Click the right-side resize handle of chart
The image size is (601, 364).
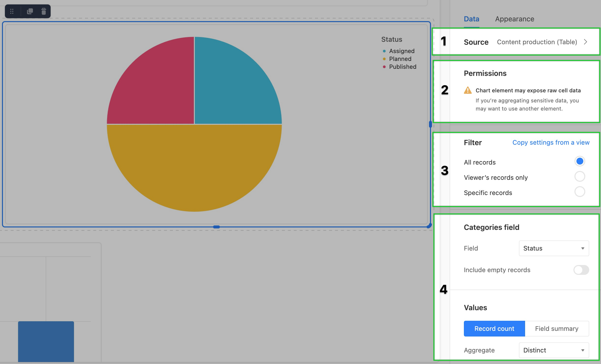point(430,124)
